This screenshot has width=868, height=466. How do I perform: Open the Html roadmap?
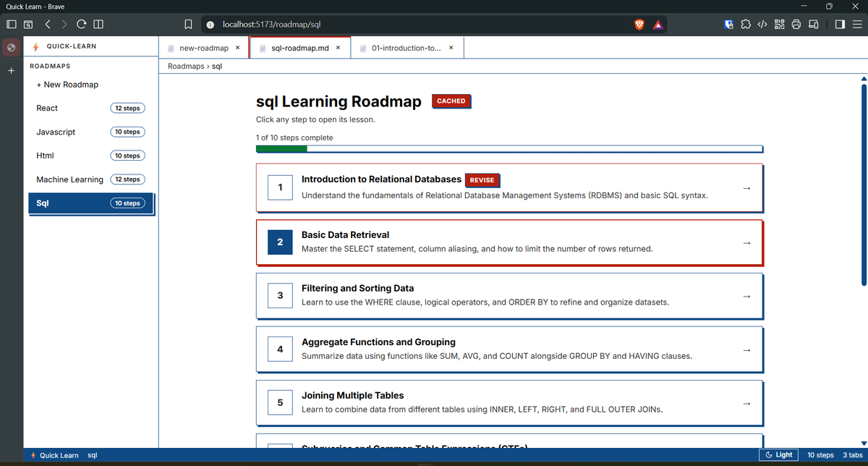pyautogui.click(x=91, y=156)
